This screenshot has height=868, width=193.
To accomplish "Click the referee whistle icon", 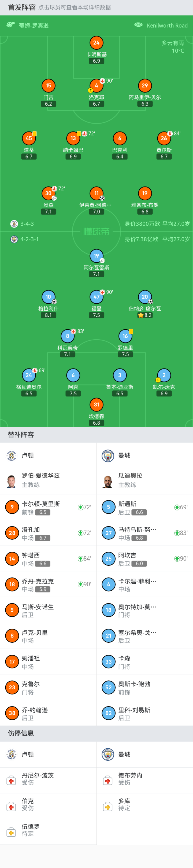I will (10, 25).
